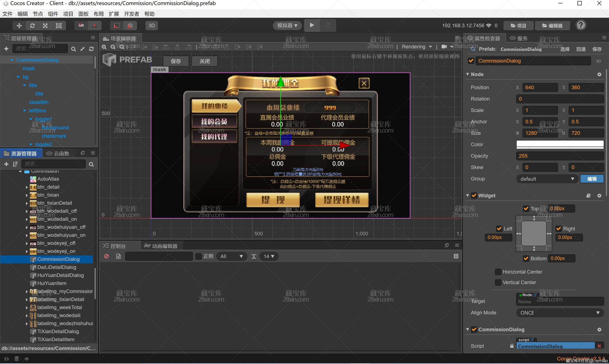
Task: Open the node Color swatch
Action: coord(560,145)
